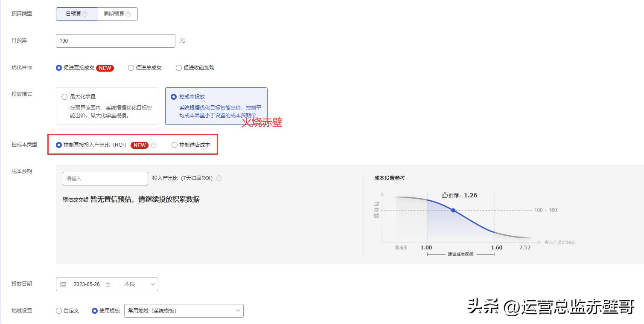Click the help icon beside 投入产出比（7天归因ROI）

click(219, 178)
